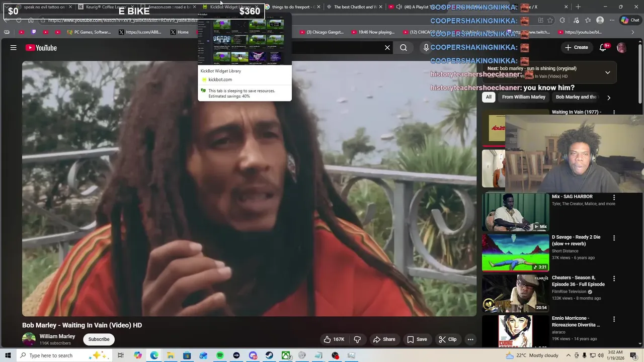
Task: Open the YouTube notifications bell
Action: click(x=603, y=48)
